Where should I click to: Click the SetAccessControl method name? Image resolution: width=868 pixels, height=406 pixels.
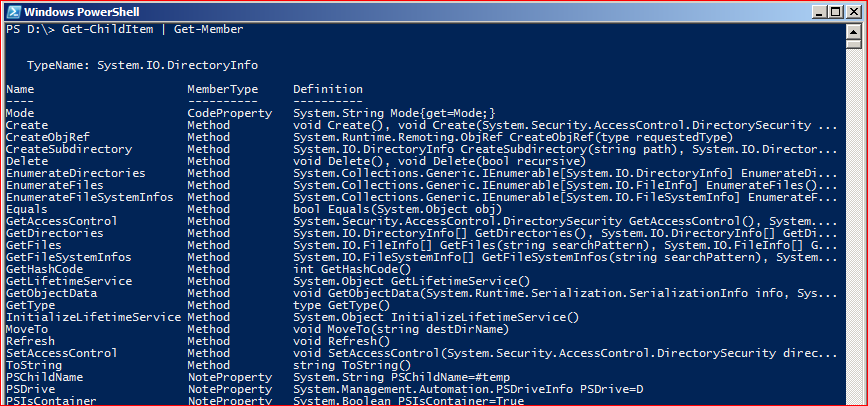coord(61,353)
